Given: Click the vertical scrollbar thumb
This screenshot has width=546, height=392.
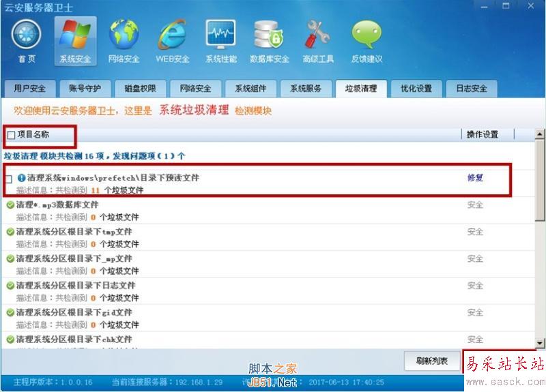Looking at the screenshot, I should coord(540,180).
